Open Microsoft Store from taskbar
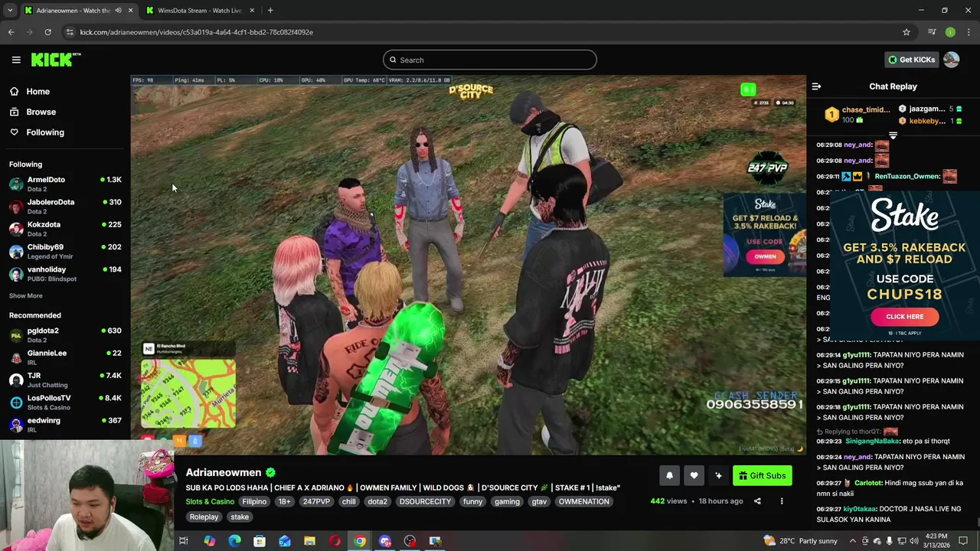 260,541
